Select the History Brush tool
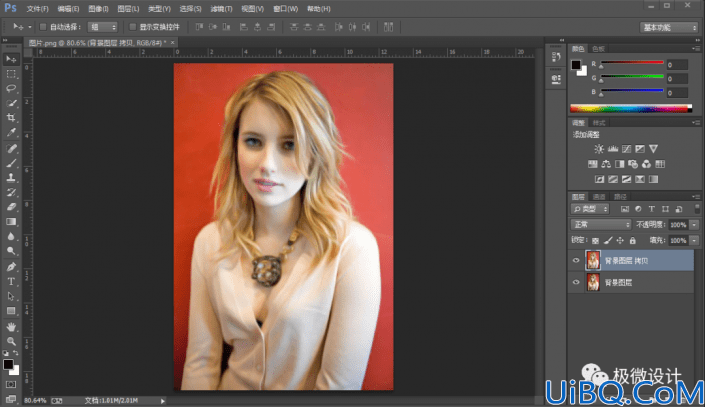705x407 pixels. pos(11,192)
